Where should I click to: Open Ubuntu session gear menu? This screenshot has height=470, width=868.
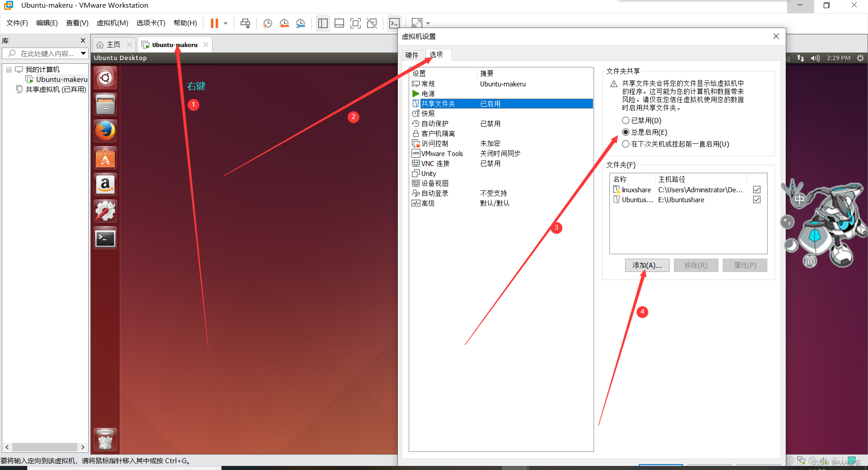tap(860, 58)
